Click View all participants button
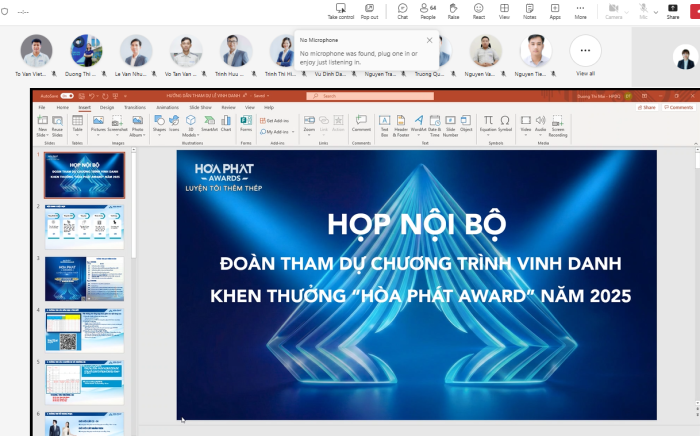This screenshot has height=436, width=700. pyautogui.click(x=585, y=55)
